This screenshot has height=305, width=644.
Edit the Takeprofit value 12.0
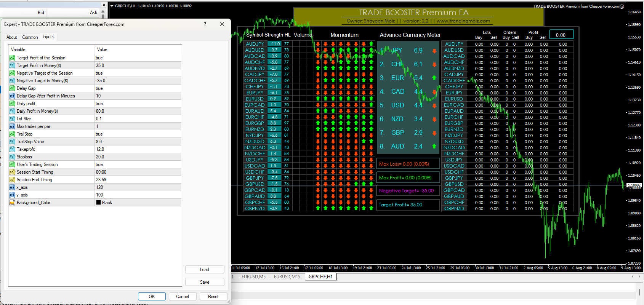pyautogui.click(x=138, y=149)
